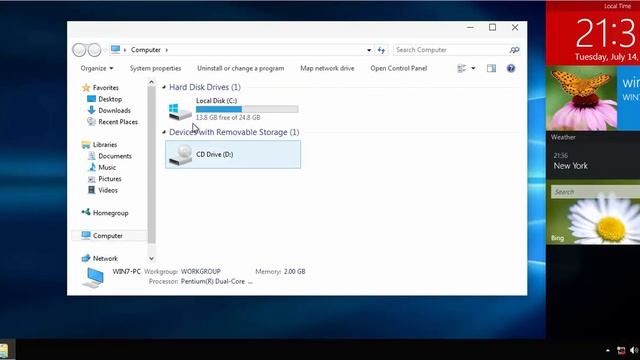Change the view layout icon

tap(462, 68)
